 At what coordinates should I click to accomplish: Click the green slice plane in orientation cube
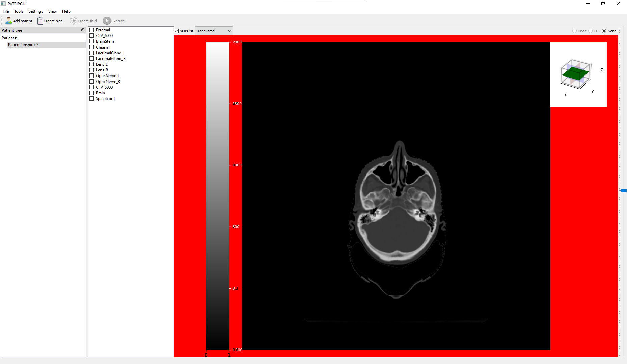coord(575,73)
